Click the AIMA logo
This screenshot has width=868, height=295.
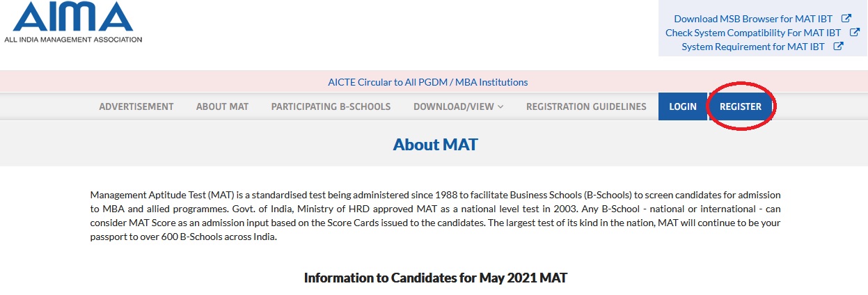[73, 22]
